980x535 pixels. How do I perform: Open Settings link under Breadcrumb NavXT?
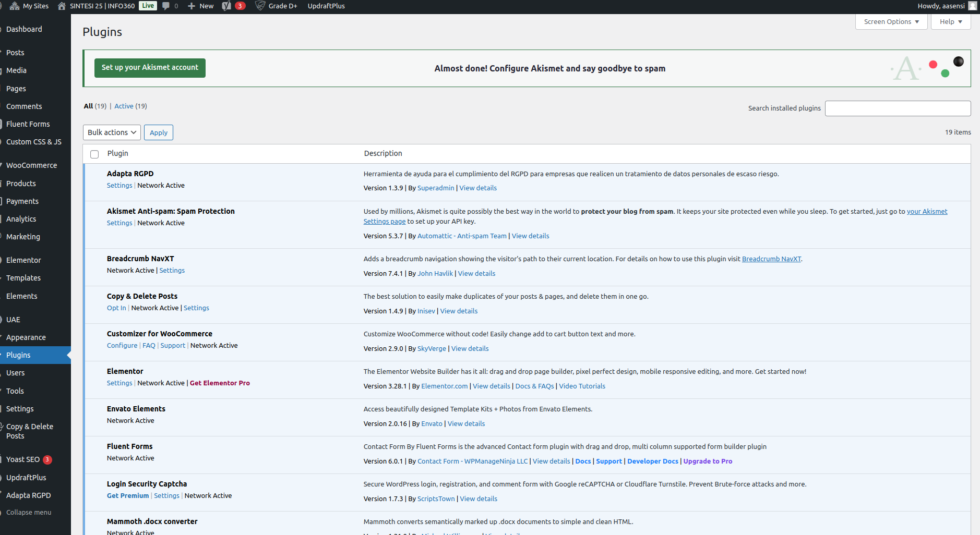pyautogui.click(x=172, y=271)
